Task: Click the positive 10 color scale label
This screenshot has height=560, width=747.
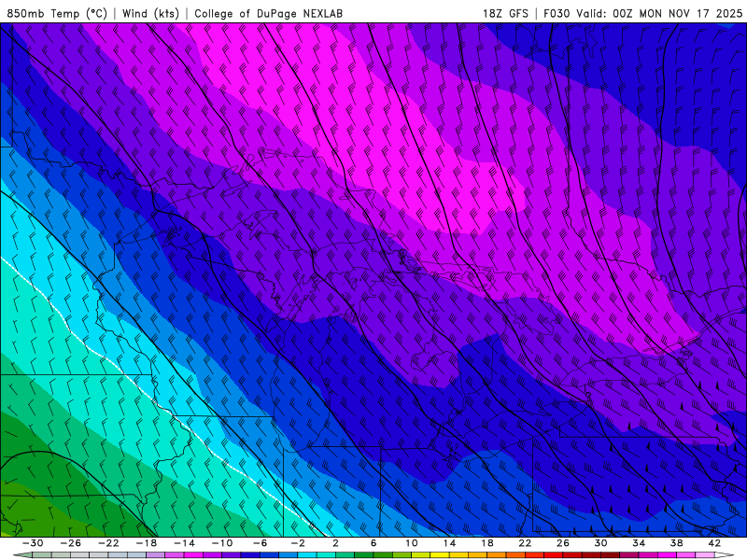Action: 412,543
